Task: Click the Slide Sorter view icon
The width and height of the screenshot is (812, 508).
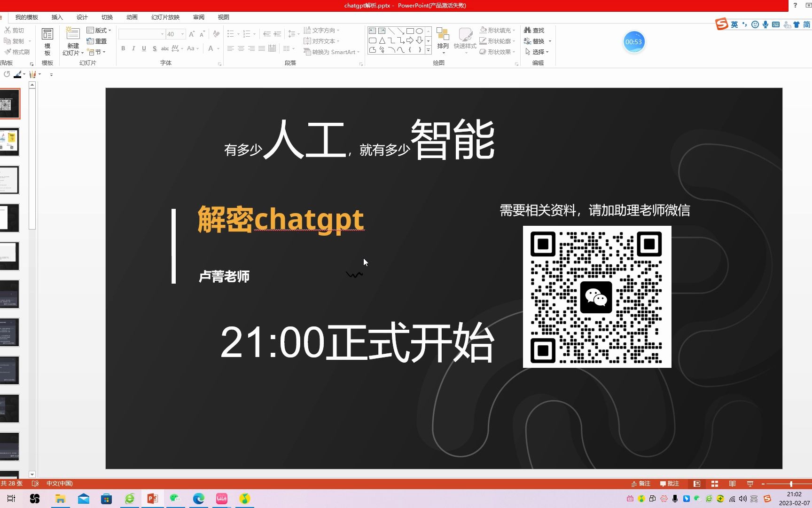Action: pyautogui.click(x=715, y=484)
